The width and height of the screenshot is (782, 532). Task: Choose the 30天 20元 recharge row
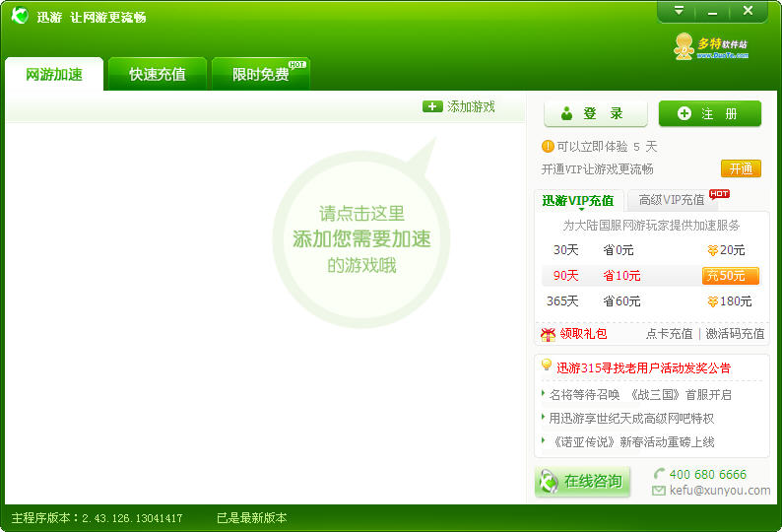coord(649,250)
